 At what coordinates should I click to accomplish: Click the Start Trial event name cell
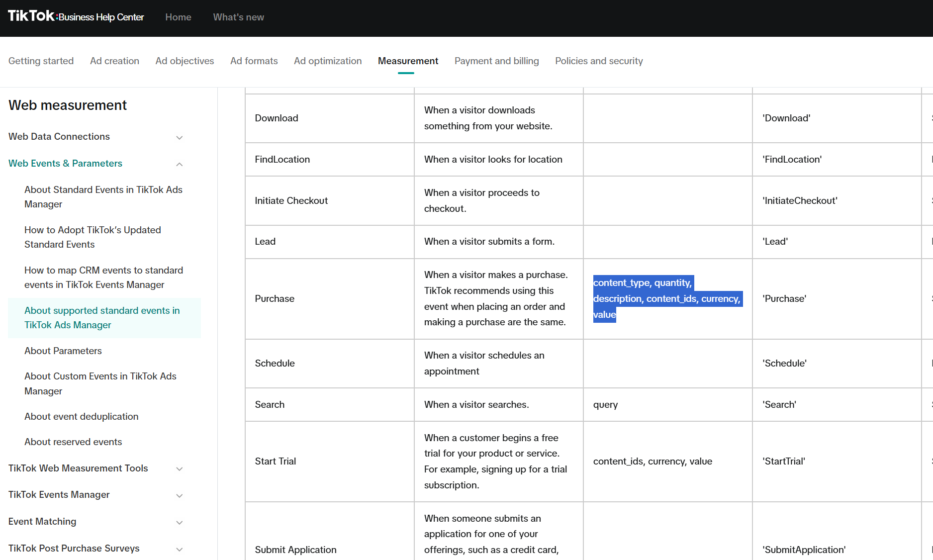(330, 462)
